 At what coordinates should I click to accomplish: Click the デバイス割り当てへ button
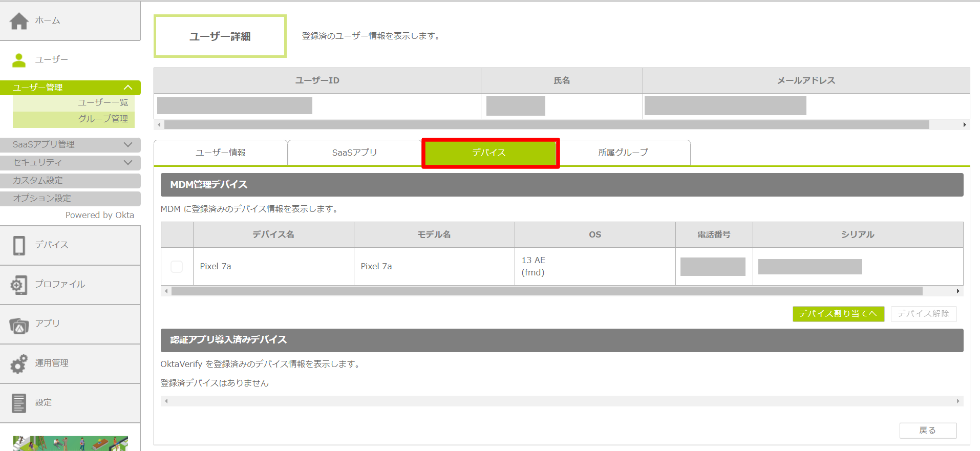coord(838,314)
